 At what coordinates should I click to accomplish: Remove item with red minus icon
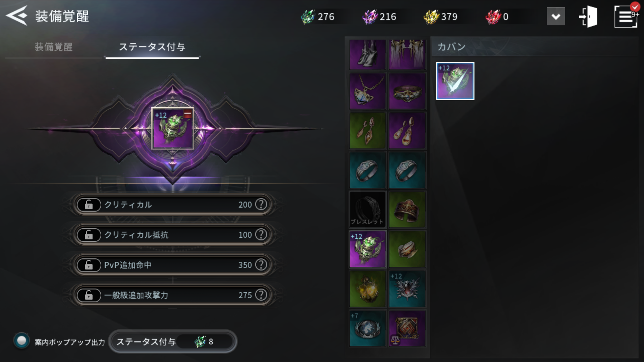(x=187, y=114)
